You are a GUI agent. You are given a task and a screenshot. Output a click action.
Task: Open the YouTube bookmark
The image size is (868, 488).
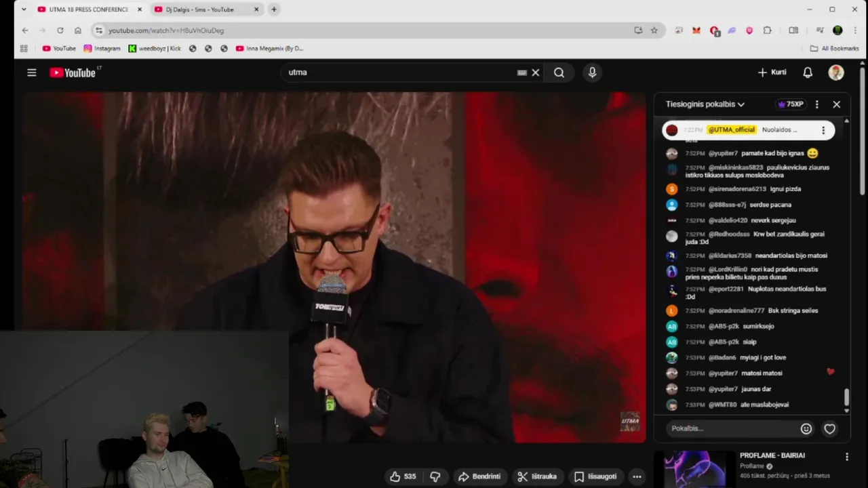pos(59,49)
